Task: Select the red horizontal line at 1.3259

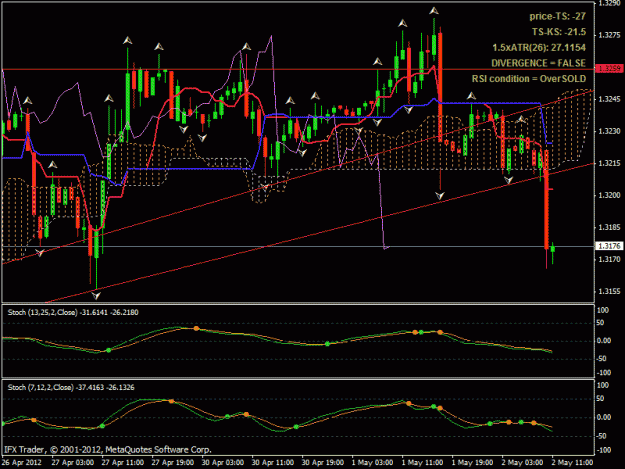Action: point(298,69)
